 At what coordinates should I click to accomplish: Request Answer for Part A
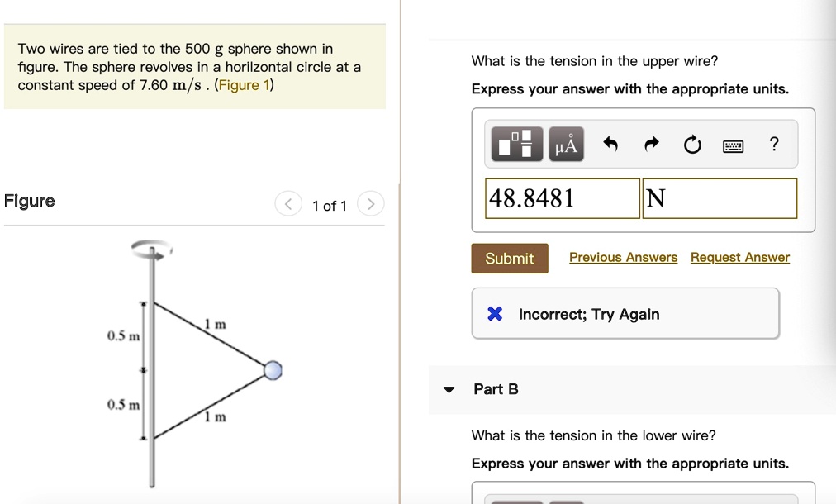739,257
